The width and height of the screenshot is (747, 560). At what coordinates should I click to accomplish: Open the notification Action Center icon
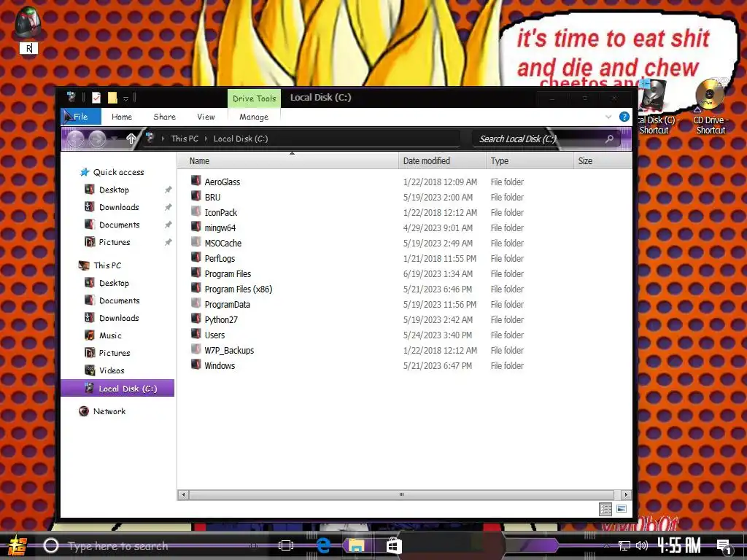[724, 546]
